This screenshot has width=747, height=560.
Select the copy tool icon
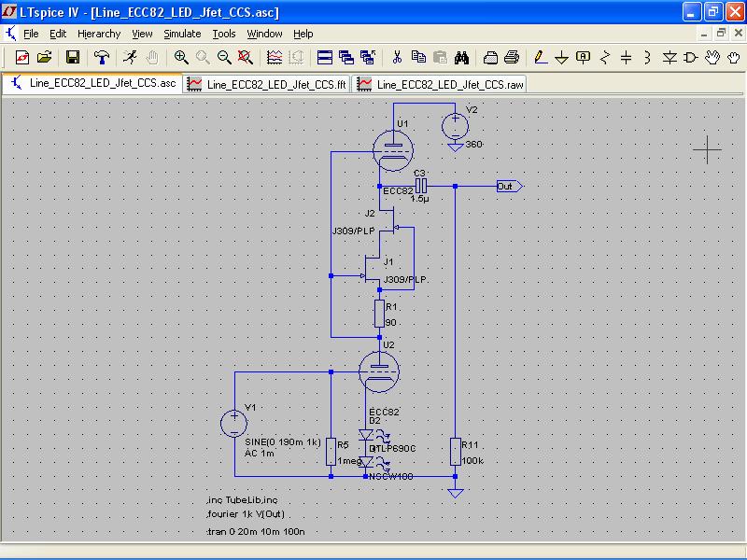coord(418,58)
